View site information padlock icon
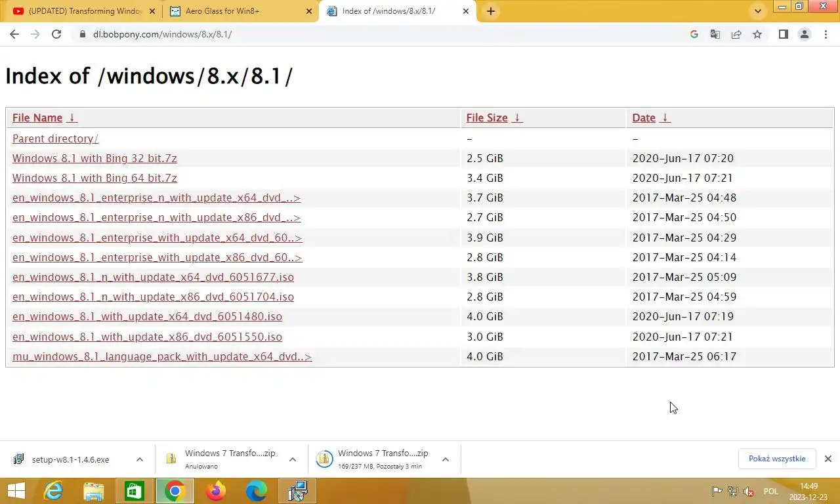The height and width of the screenshot is (504, 840). pyautogui.click(x=82, y=34)
